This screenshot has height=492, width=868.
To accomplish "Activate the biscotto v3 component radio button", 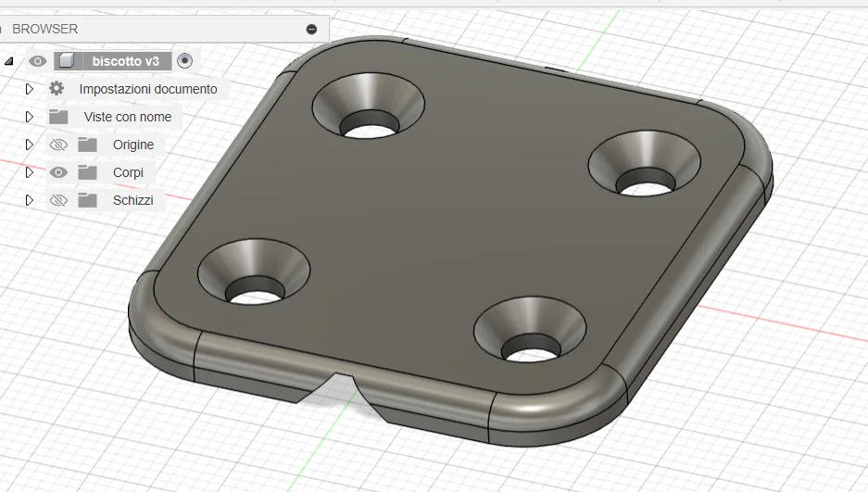I will pos(185,60).
